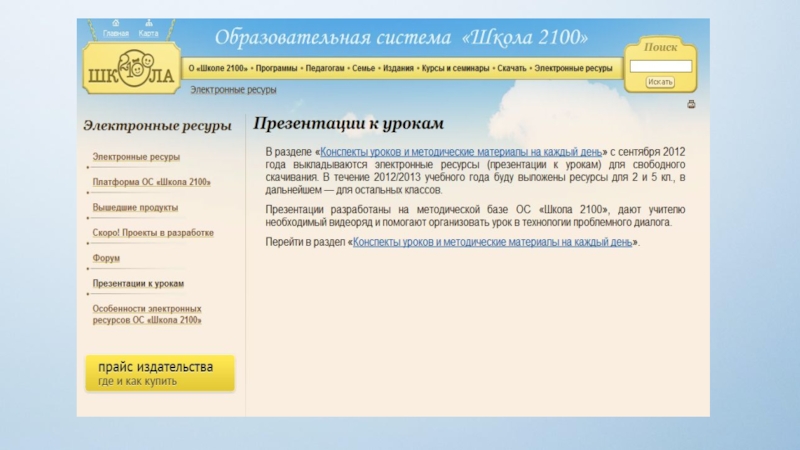Viewport: 800px width, 450px height.
Task: Open Платформа ОС «Школа 2100» sidebar link
Action: (x=152, y=182)
